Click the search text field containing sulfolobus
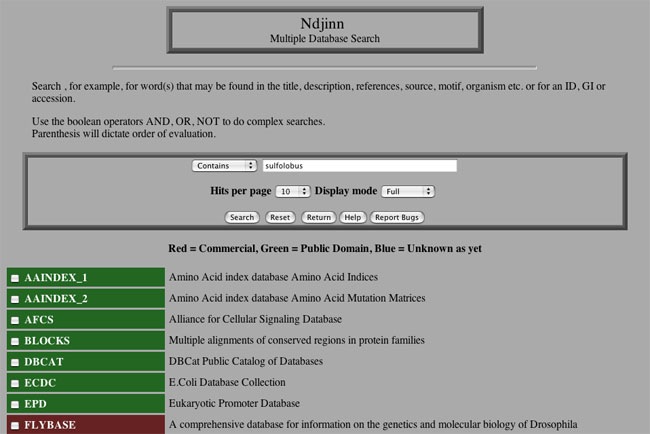 (x=358, y=165)
